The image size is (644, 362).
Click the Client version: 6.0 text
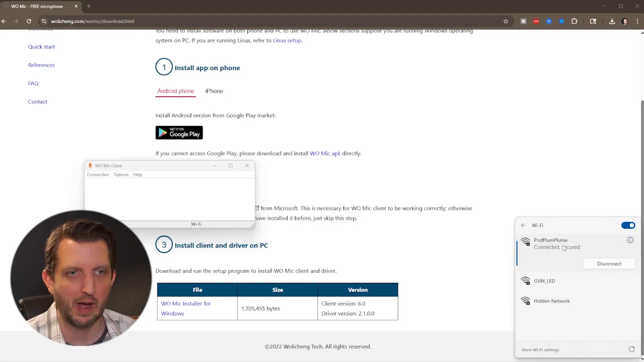click(343, 304)
